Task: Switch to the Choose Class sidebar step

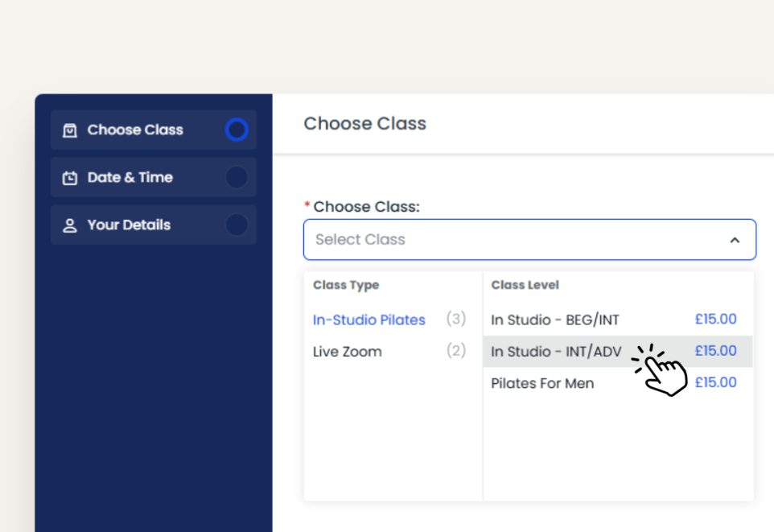Action: pyautogui.click(x=135, y=130)
